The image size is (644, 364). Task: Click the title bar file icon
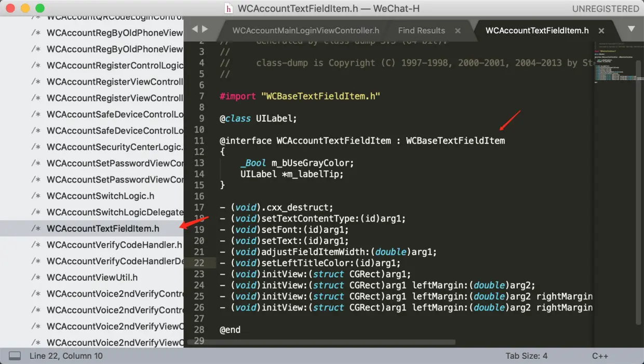228,8
